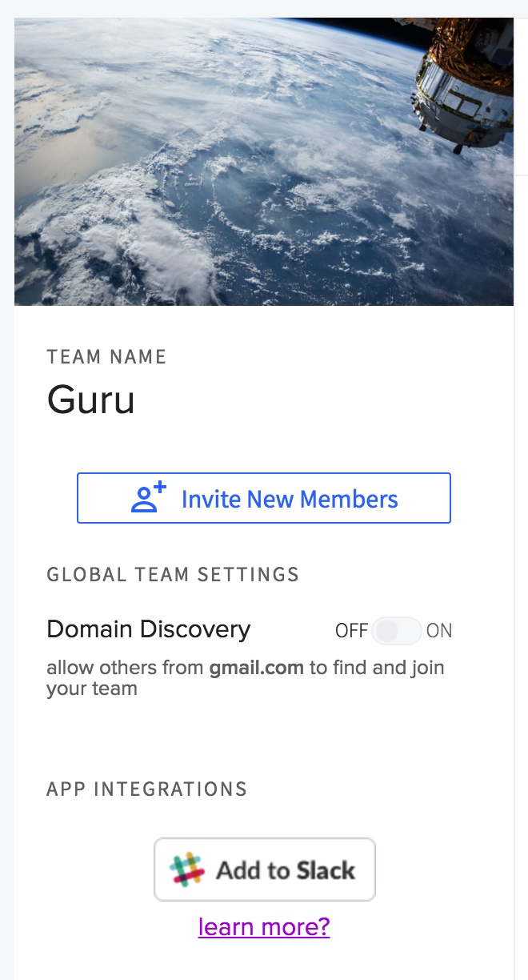Viewport: 528px width, 980px height.
Task: Click the Domain Discovery setting label
Action: pyautogui.click(x=149, y=629)
